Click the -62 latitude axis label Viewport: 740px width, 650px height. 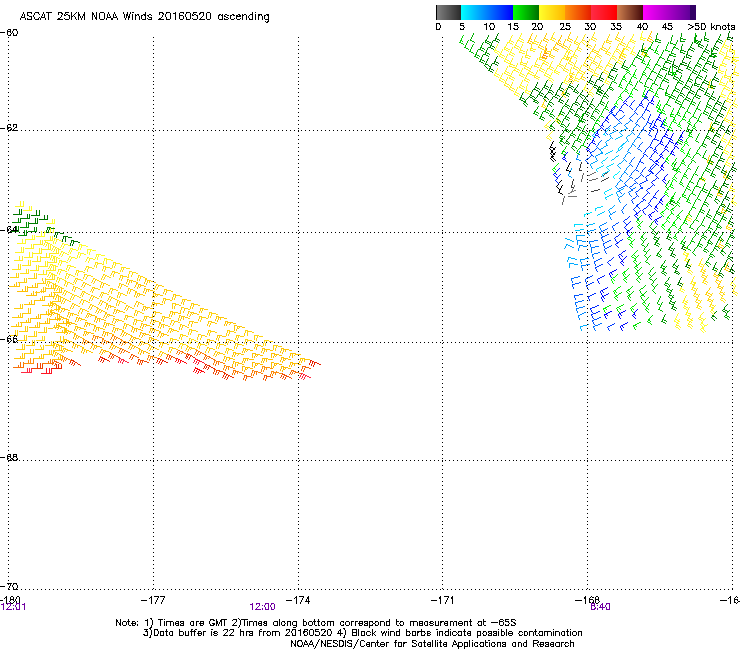click(9, 128)
